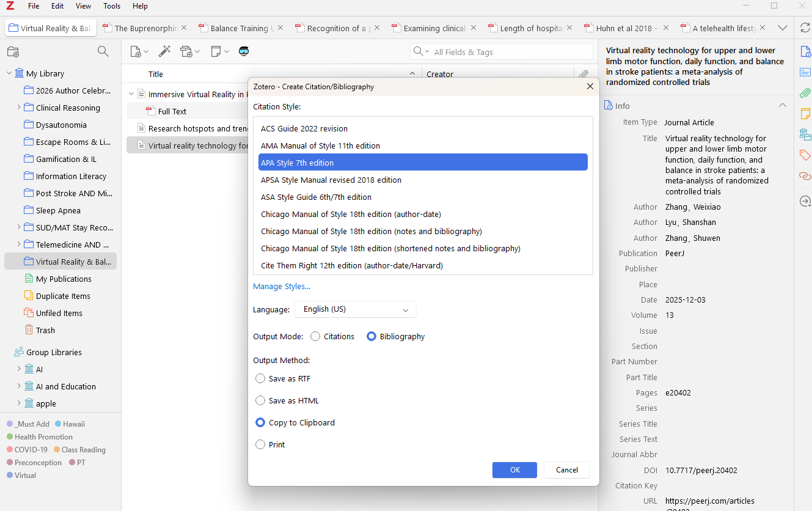Viewport: 812px width, 511px height.
Task: Click the Locate arrow icon in side rail
Action: coord(805,201)
